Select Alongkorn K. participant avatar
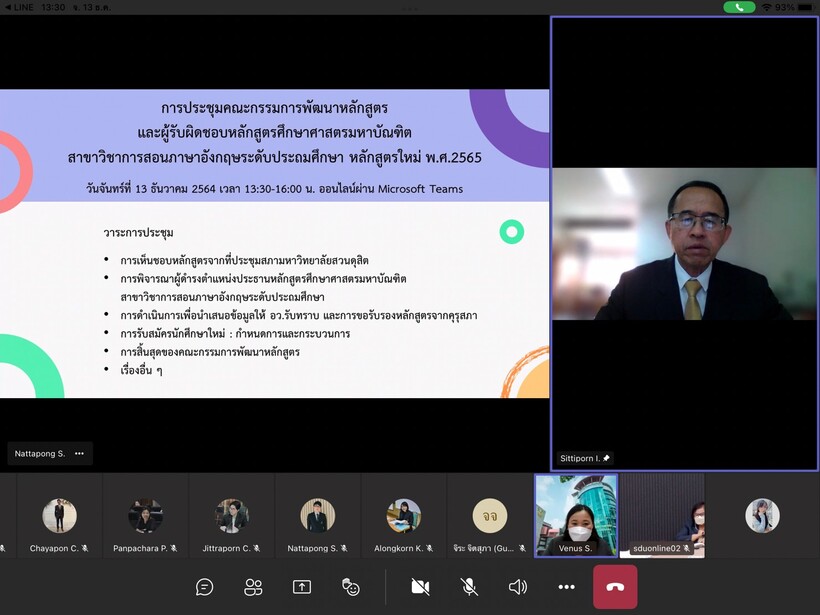This screenshot has width=820, height=615. point(404,516)
